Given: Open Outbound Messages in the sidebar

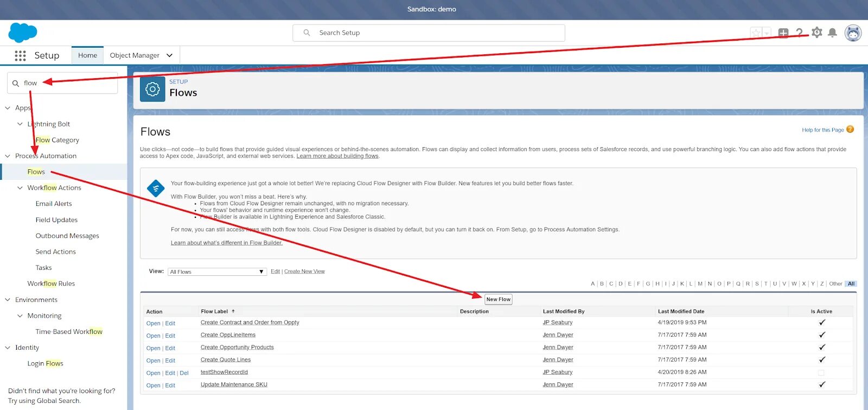Looking at the screenshot, I should [x=67, y=236].
